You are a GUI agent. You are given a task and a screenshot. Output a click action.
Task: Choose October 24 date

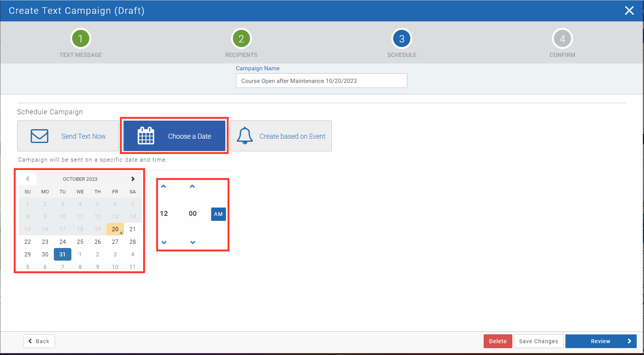(63, 242)
